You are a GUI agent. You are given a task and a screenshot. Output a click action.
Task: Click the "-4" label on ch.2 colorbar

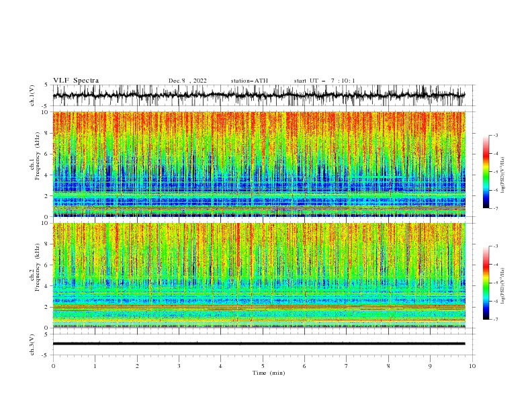(x=496, y=265)
